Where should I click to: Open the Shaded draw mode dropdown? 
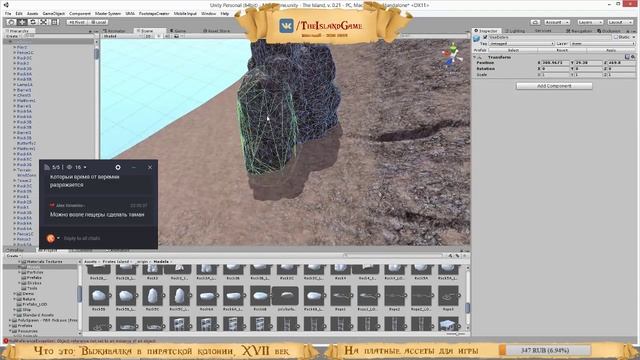[x=122, y=36]
